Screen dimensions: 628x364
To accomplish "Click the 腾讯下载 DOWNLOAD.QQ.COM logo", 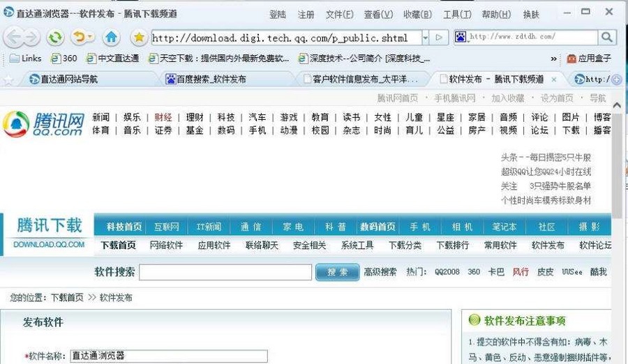I will [x=49, y=233].
